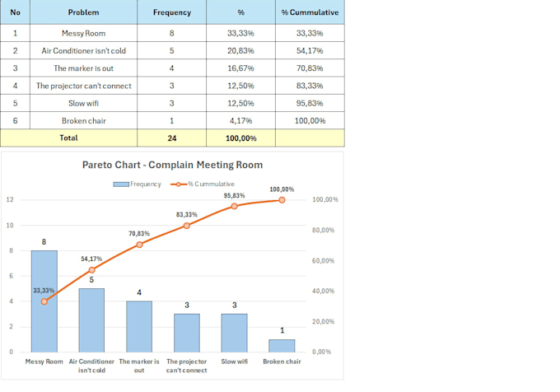
Task: Select the Slow wifi bar in chart
Action: (x=234, y=333)
